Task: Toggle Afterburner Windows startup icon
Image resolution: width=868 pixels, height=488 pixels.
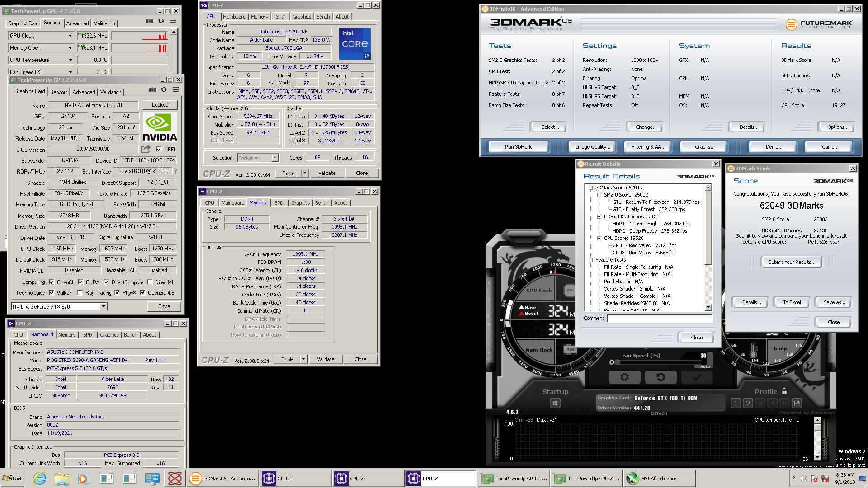Action: (555, 403)
